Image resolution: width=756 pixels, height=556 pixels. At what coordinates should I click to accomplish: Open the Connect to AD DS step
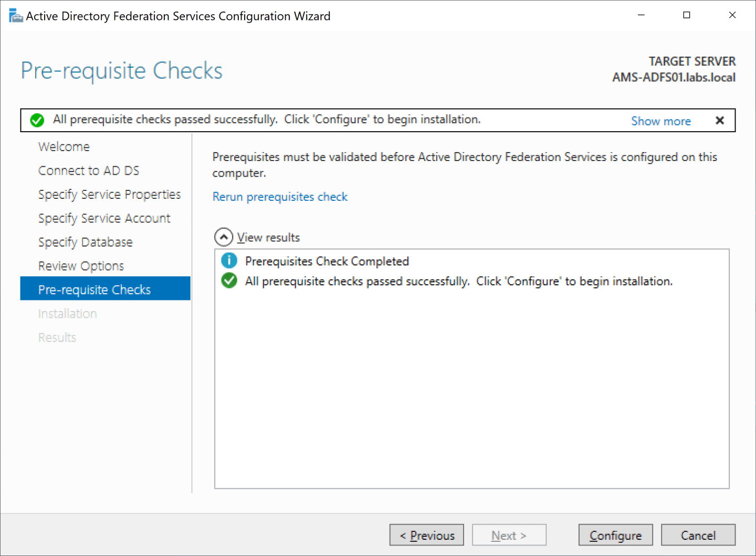pyautogui.click(x=89, y=170)
